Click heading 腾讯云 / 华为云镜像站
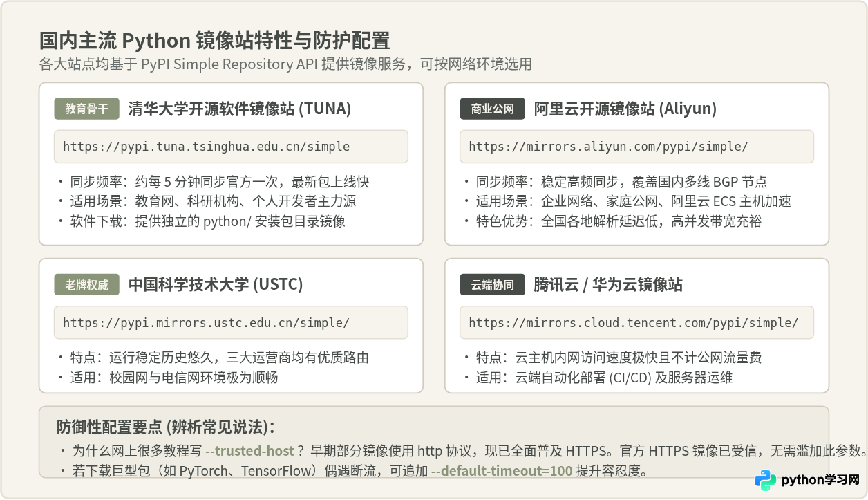868x500 pixels. [608, 284]
